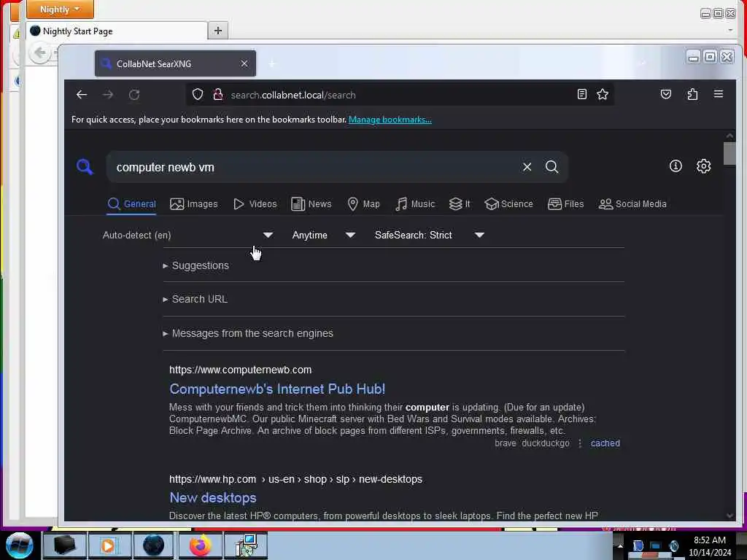747x560 pixels.
Task: Open Computernewb's Internet Pub Hub result
Action: point(277,389)
